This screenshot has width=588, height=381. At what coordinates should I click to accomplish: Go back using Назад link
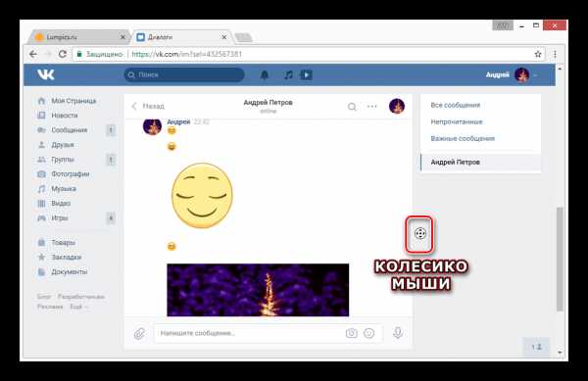coord(148,106)
